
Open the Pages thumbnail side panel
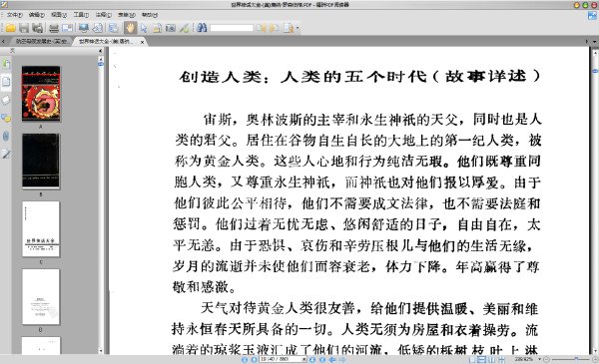[6, 82]
